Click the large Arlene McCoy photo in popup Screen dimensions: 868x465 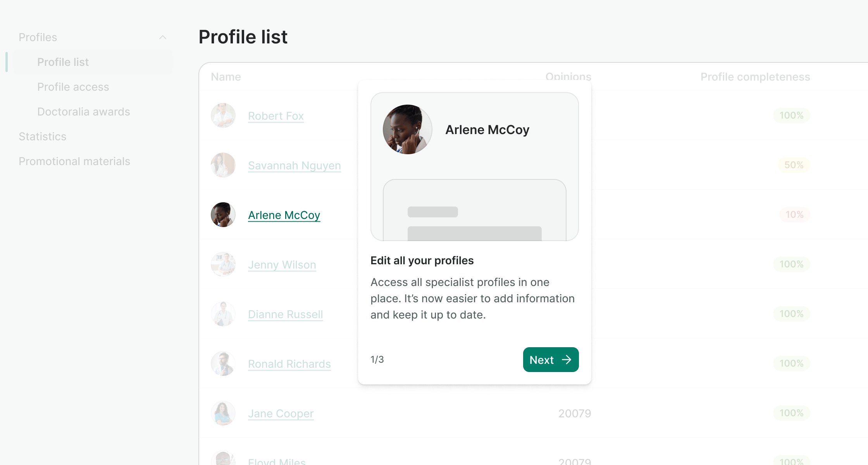point(408,129)
